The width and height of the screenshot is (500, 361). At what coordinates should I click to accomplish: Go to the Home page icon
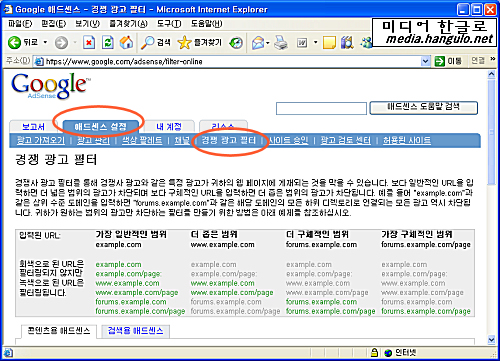pos(126,42)
